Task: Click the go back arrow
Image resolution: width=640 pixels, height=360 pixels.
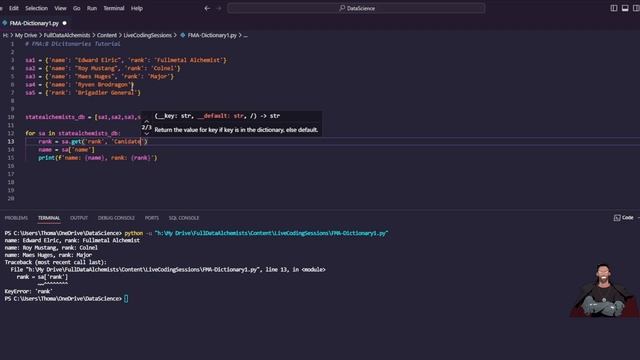Action: (207, 8)
